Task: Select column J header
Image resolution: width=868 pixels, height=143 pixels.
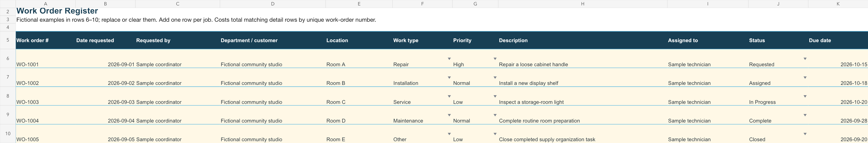Action: [778, 4]
